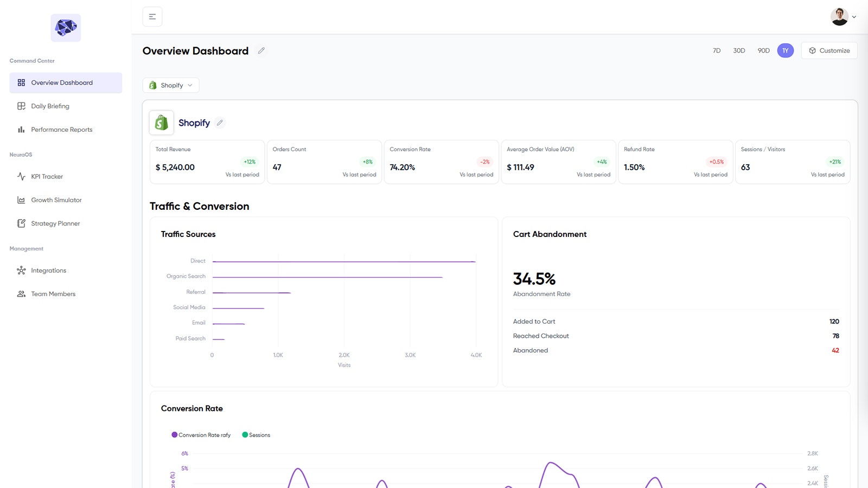Click the Integrations nodes icon

click(x=21, y=271)
